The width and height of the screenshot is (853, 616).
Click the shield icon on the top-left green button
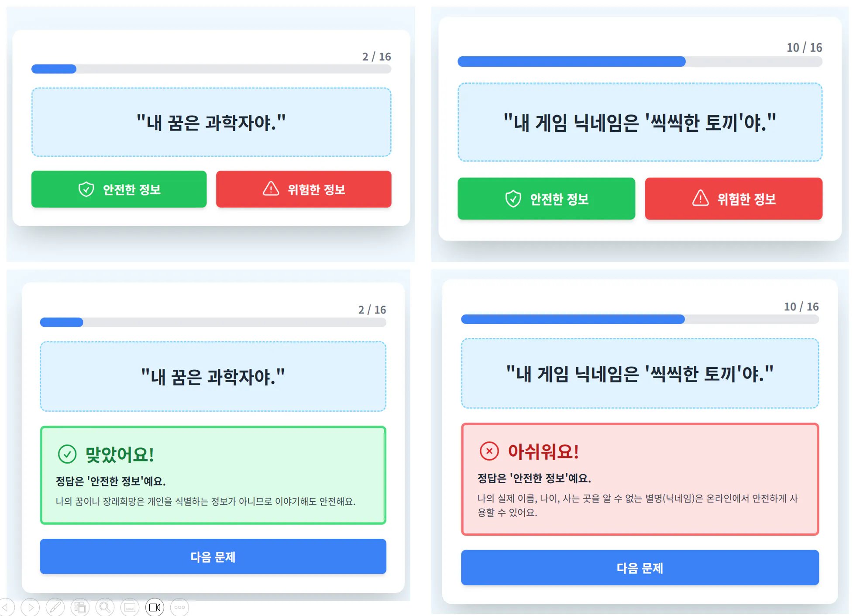pos(86,189)
